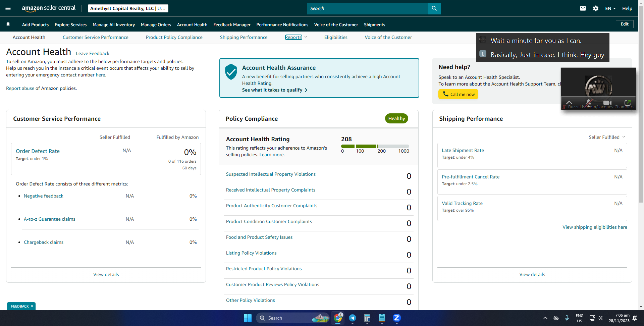
Task: Click the Account Health Assurance shield icon
Action: [231, 72]
